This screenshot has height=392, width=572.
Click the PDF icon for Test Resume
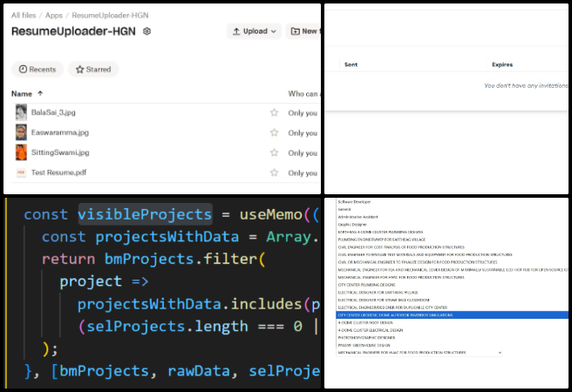coord(21,172)
